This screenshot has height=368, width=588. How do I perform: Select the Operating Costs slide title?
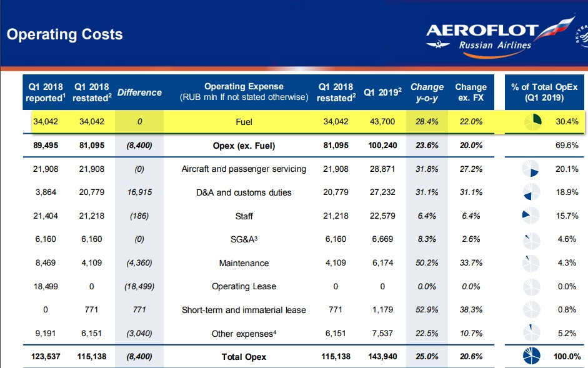point(65,34)
